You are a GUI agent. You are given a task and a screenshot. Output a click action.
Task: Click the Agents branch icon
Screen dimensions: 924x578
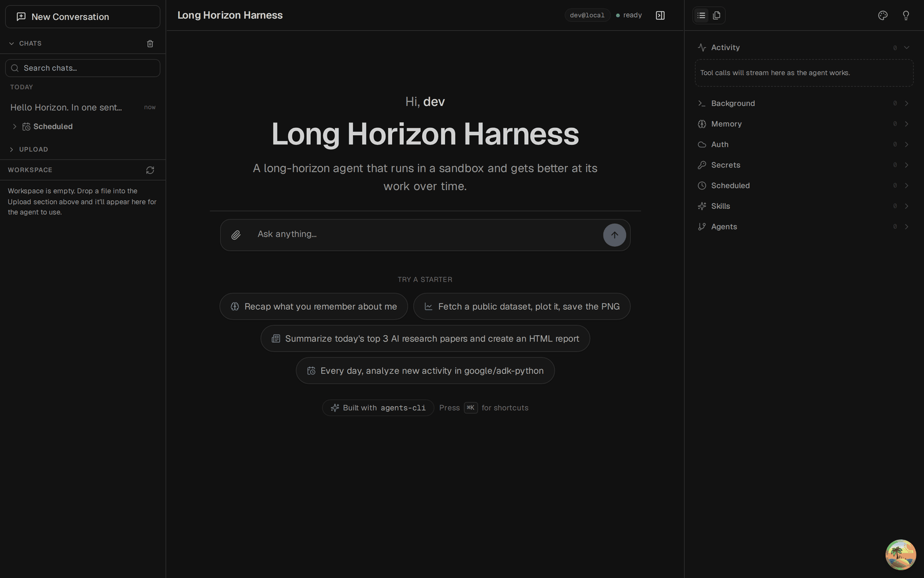[702, 227]
